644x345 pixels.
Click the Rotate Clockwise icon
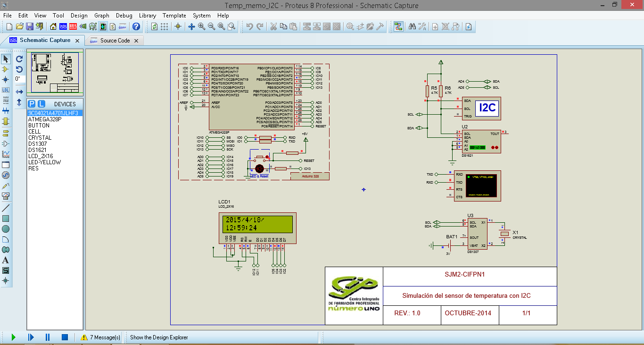point(19,59)
